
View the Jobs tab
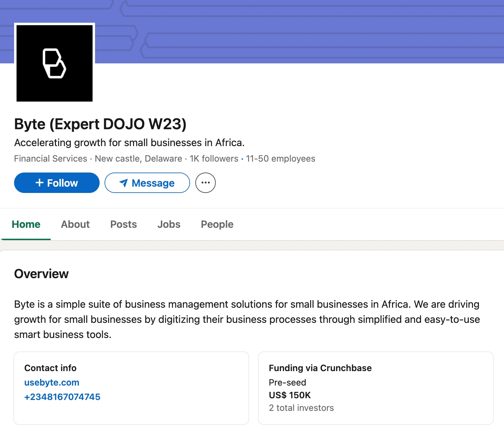[169, 224]
